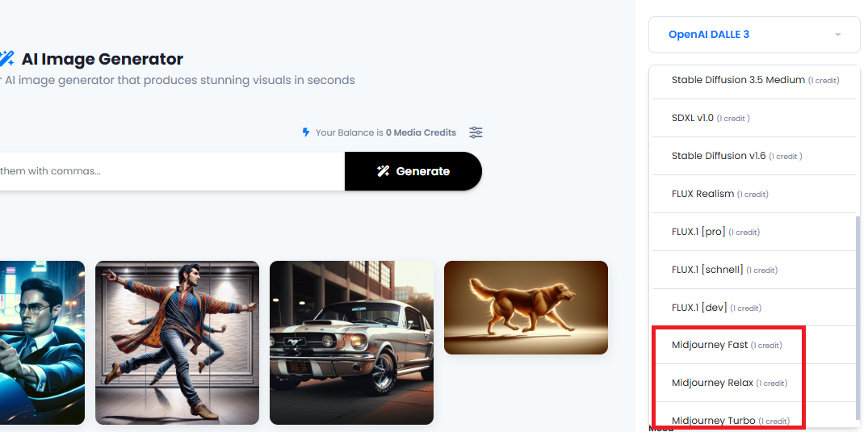Click the magic wand icon beside AI Image Generator

point(6,58)
